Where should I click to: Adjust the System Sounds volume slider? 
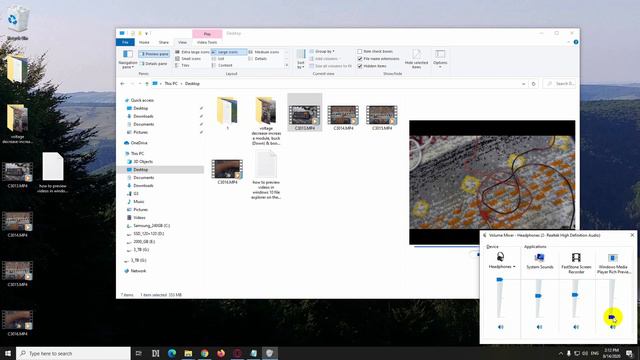538,296
